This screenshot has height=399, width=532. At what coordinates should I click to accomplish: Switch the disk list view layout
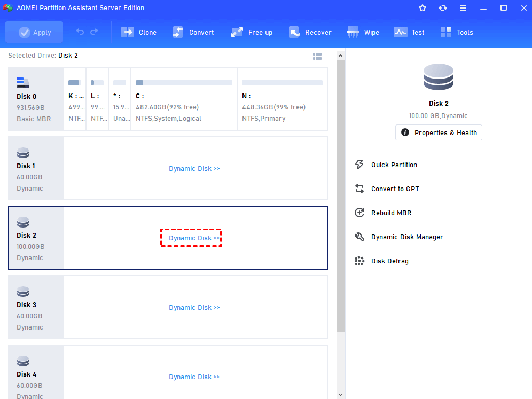[x=317, y=56]
